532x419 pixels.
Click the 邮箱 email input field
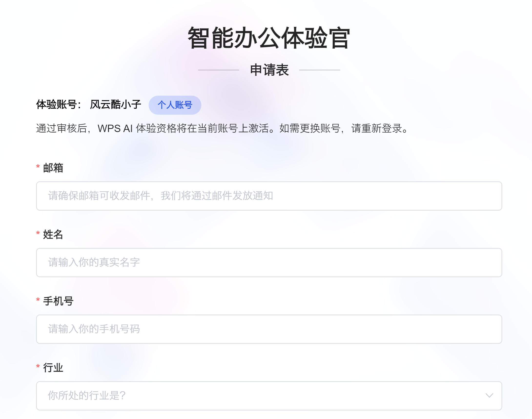269,196
